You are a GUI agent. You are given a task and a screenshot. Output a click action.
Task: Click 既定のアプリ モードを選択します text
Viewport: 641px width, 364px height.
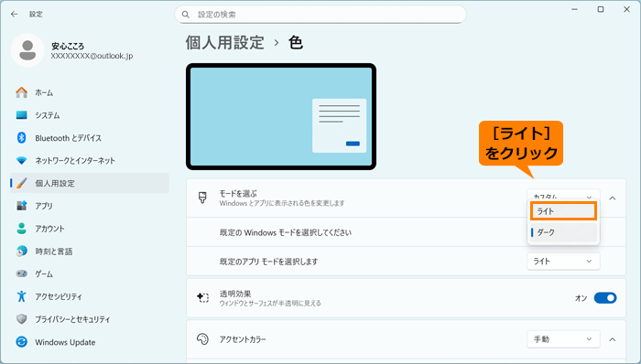click(x=268, y=262)
